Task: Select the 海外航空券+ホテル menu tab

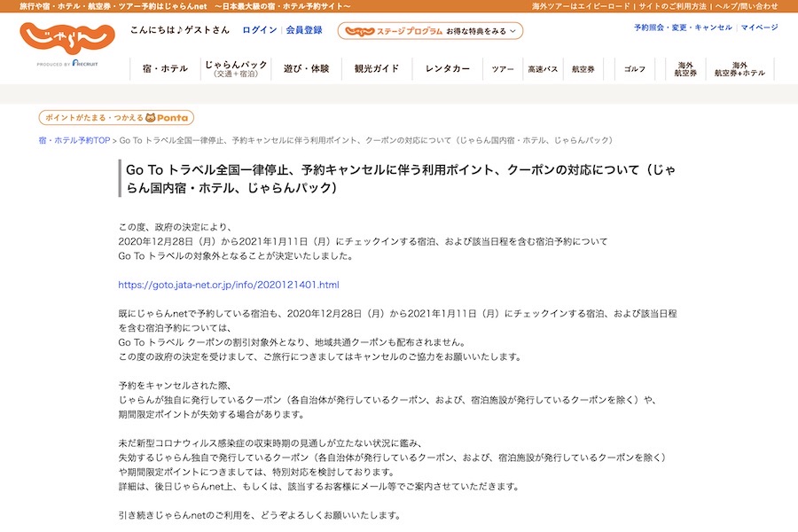Action: (x=740, y=69)
